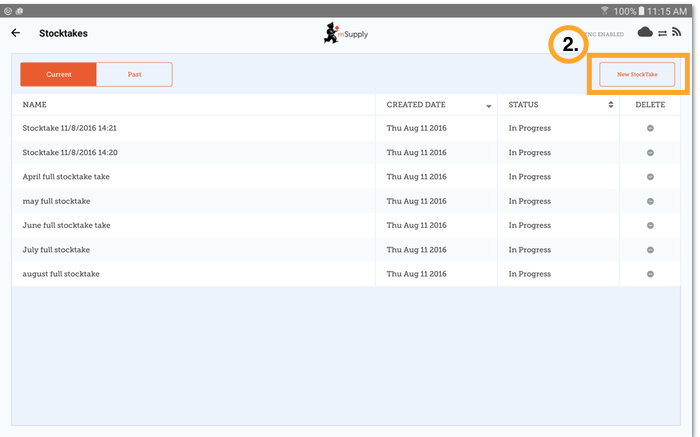Remove June full stocktake take
The width and height of the screenshot is (700, 437).
[650, 226]
